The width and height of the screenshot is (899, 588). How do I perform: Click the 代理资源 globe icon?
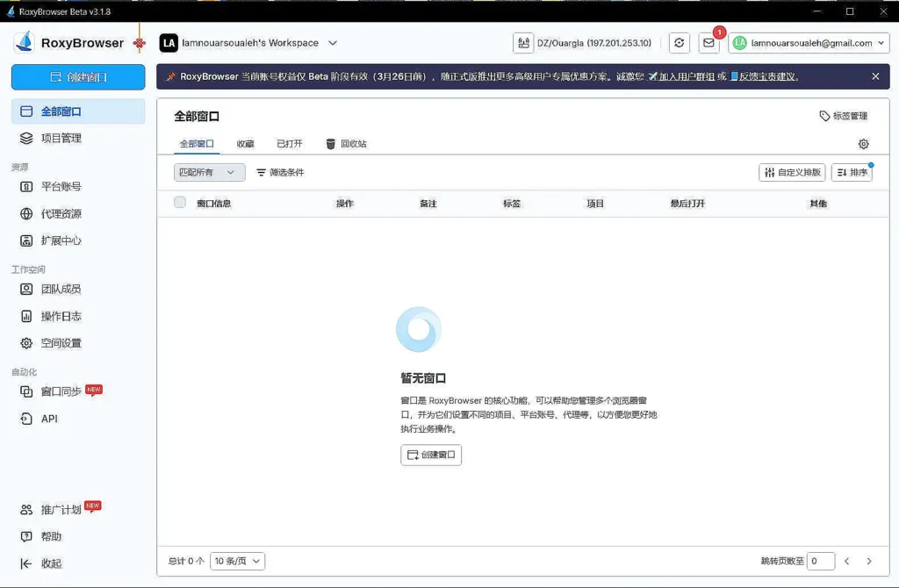26,214
